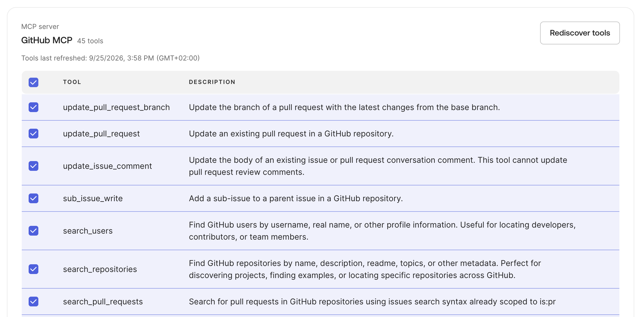
Task: Uncheck the sub_issue_write checkbox
Action: pyautogui.click(x=33, y=198)
